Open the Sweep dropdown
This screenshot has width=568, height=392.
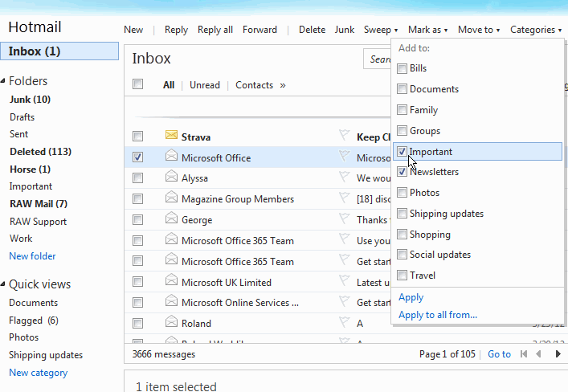[x=381, y=30]
